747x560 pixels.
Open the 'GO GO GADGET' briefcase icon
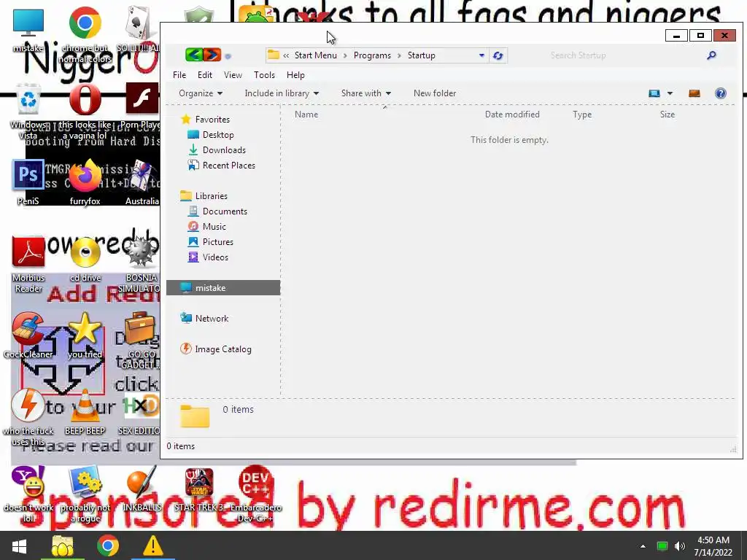pos(140,328)
